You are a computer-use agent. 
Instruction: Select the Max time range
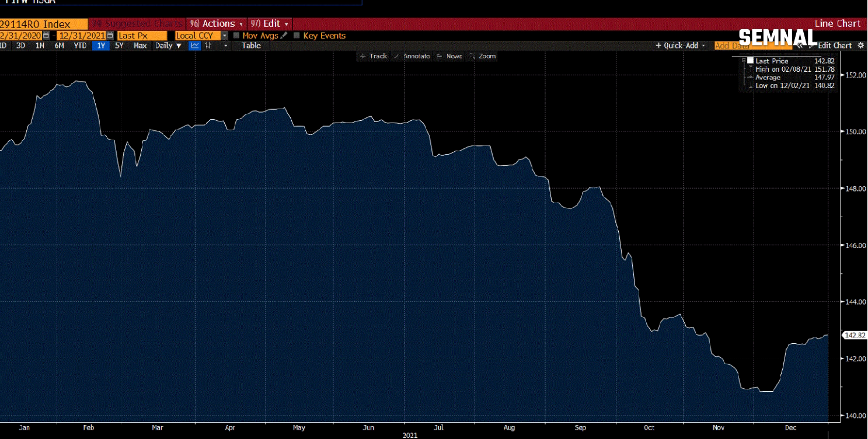[x=140, y=46]
